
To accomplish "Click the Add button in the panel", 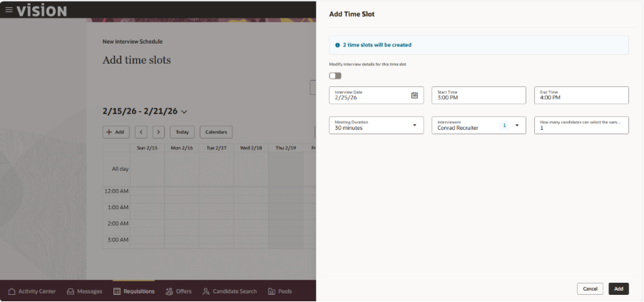I will 618,289.
